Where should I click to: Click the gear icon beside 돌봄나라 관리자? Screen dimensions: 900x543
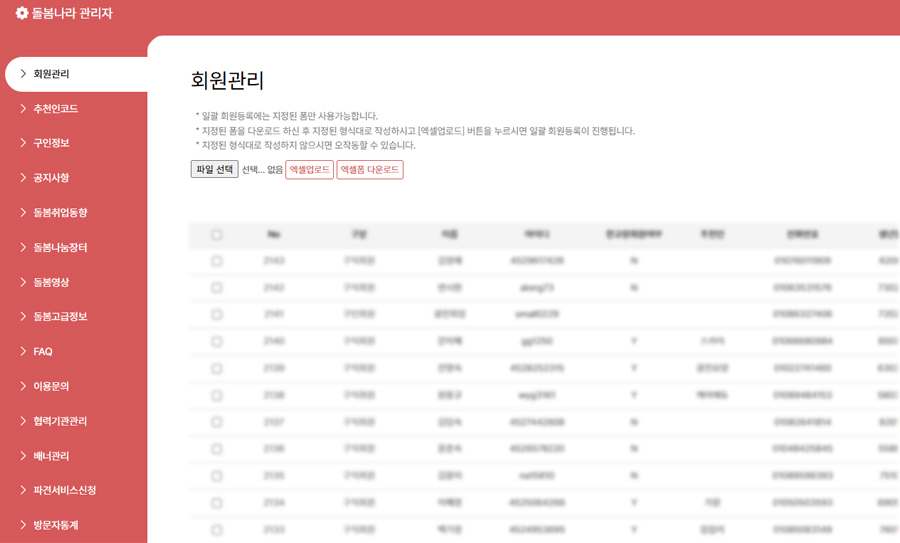point(22,14)
